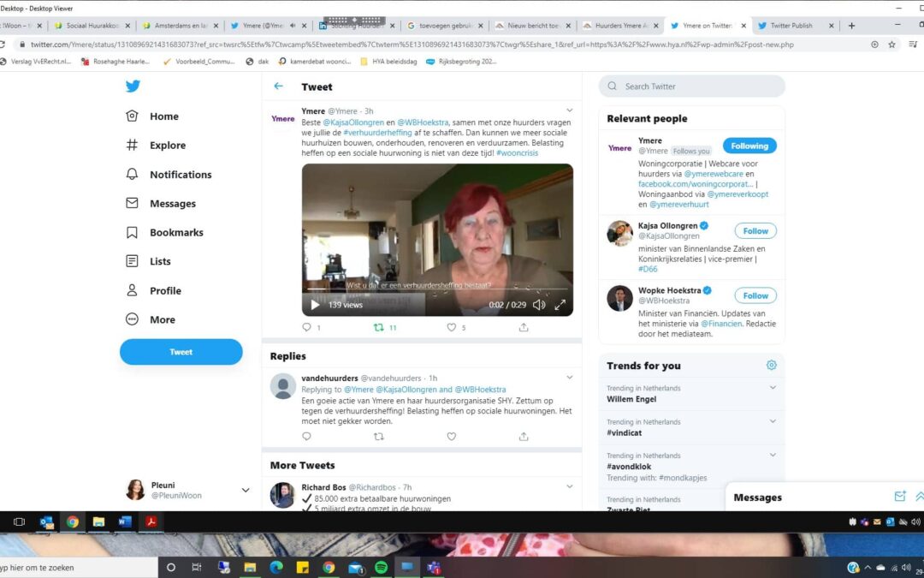Switch to the Huurders Ymere tab
This screenshot has height=578, width=924.
click(x=621, y=26)
